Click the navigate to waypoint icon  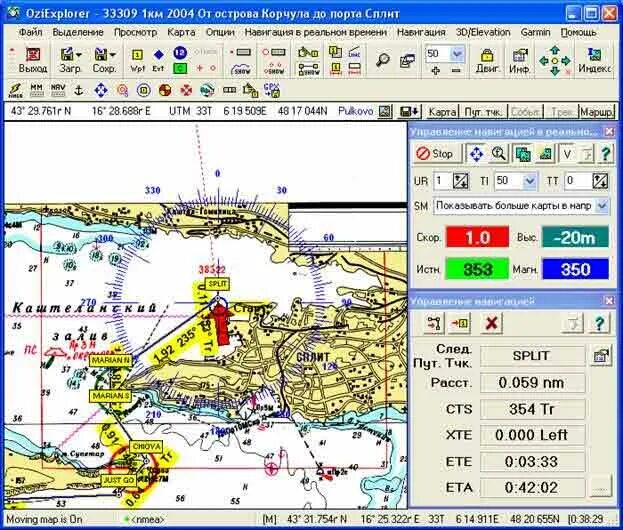tap(460, 323)
